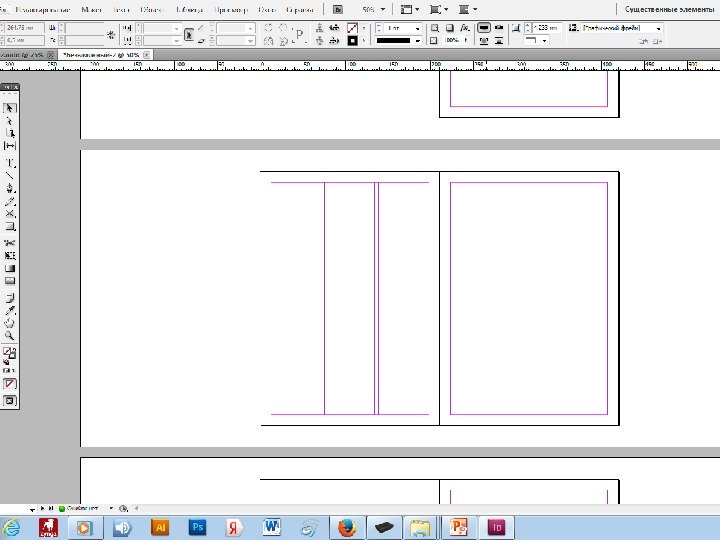
Task: Open the rotation angle dropdown
Action: 250,28
